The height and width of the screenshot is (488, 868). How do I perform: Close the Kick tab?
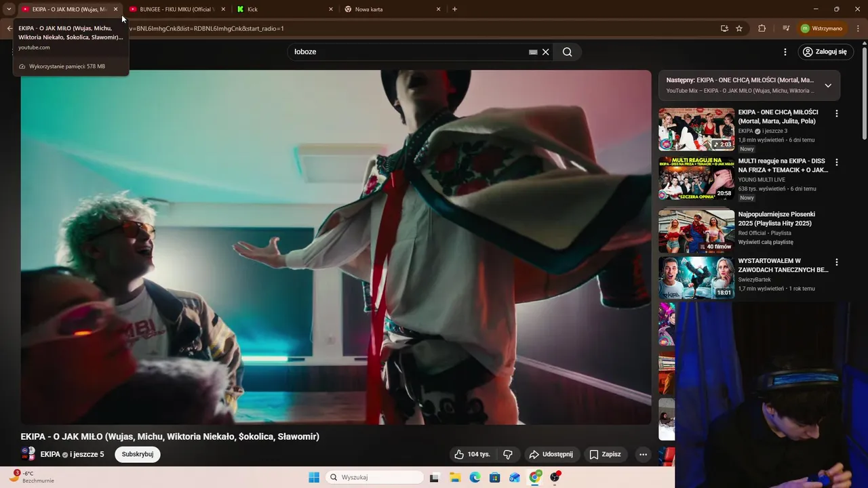pos(331,9)
